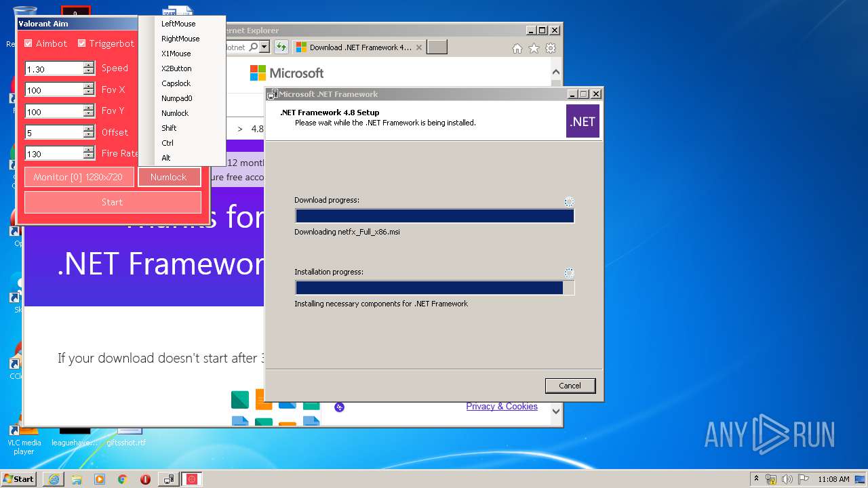The image size is (868, 488).
Task: Toggle the Aimbot checkbox
Action: click(28, 43)
